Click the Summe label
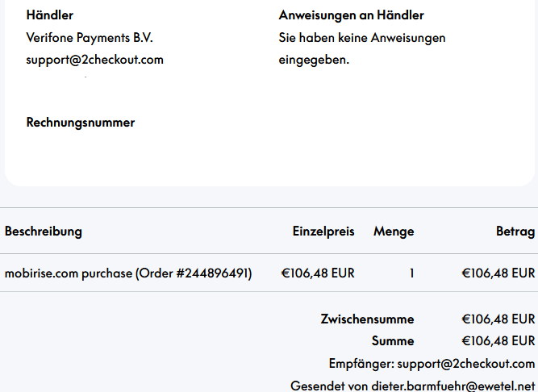 tap(393, 340)
